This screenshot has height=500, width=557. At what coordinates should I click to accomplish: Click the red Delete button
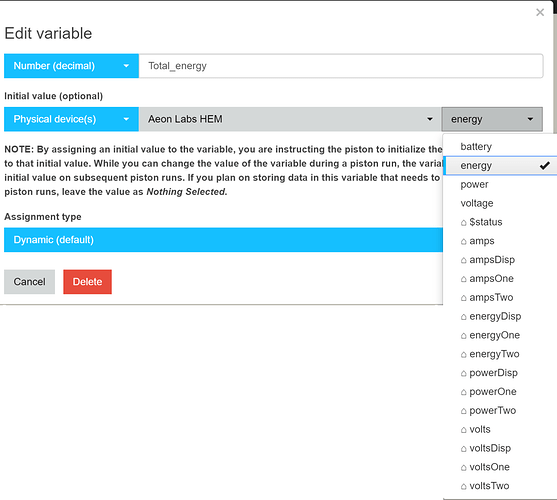(87, 282)
